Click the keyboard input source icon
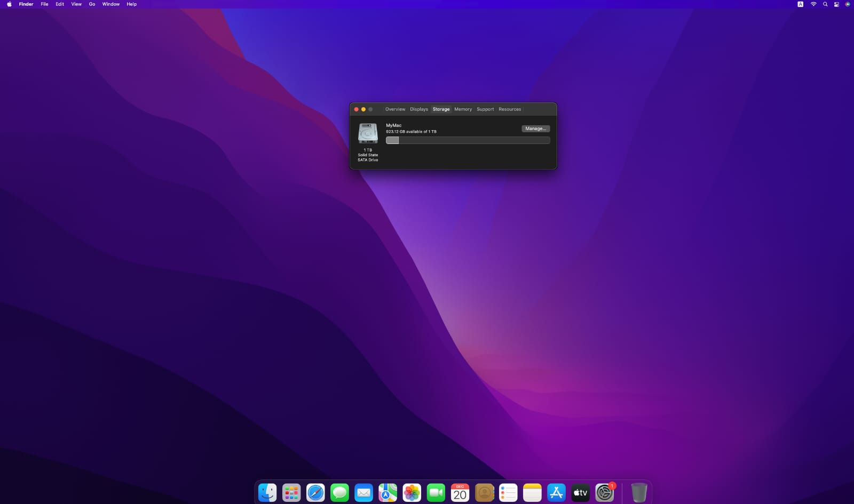Screen dimensions: 854x504 tap(800, 4)
